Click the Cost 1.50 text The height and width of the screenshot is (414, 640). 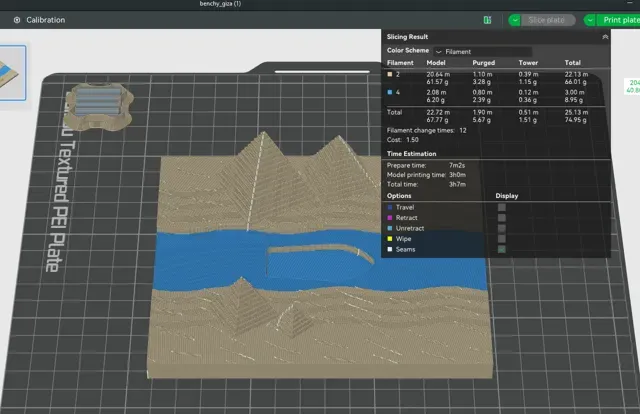(x=402, y=140)
